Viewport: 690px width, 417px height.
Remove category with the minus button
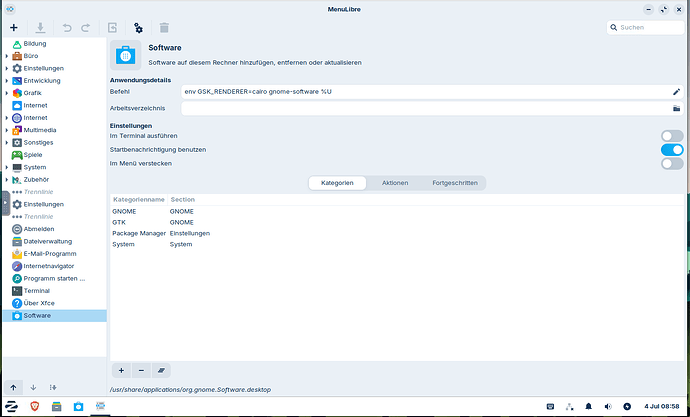(x=141, y=370)
